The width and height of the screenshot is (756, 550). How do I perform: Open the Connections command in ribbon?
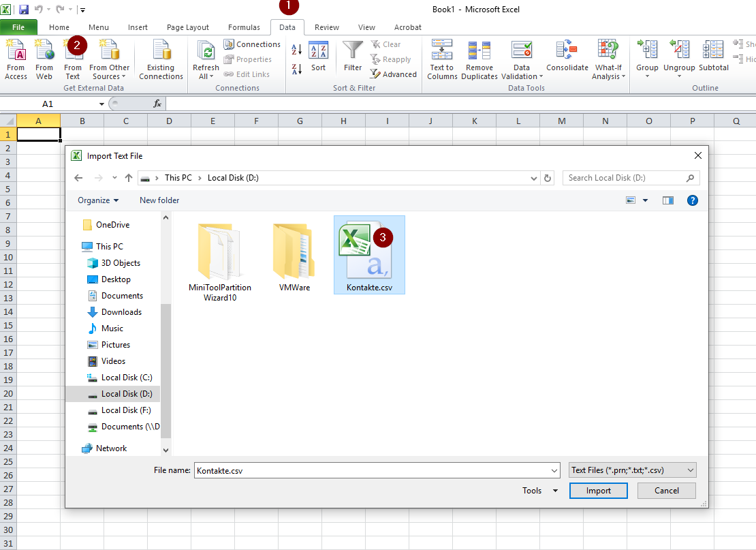click(x=252, y=44)
